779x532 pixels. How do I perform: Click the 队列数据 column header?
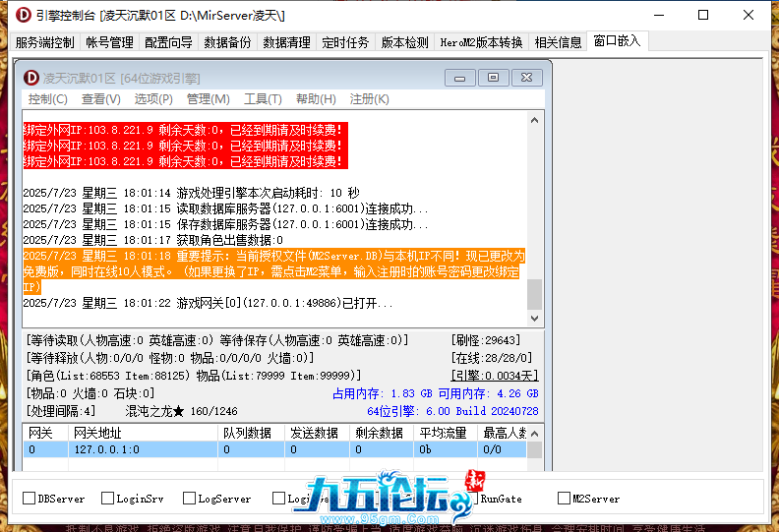pos(252,433)
